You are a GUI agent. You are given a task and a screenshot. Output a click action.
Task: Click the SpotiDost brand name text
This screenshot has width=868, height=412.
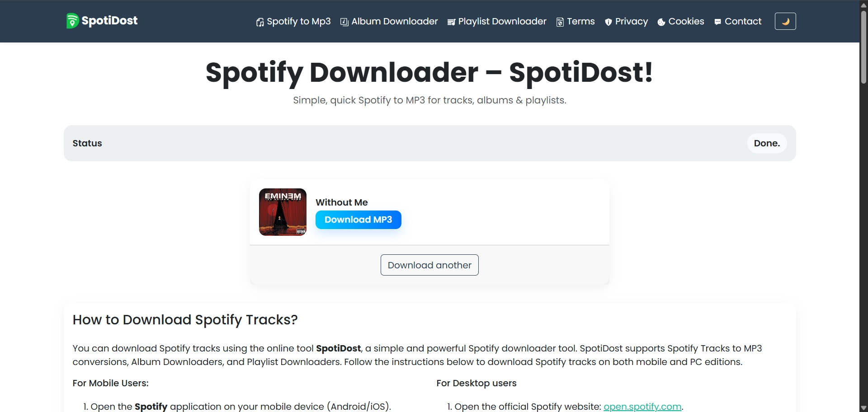[x=109, y=21]
